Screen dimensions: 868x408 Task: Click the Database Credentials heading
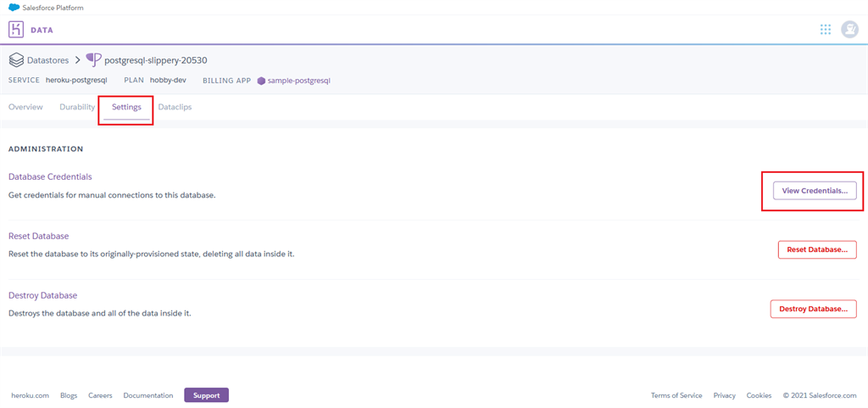(50, 176)
